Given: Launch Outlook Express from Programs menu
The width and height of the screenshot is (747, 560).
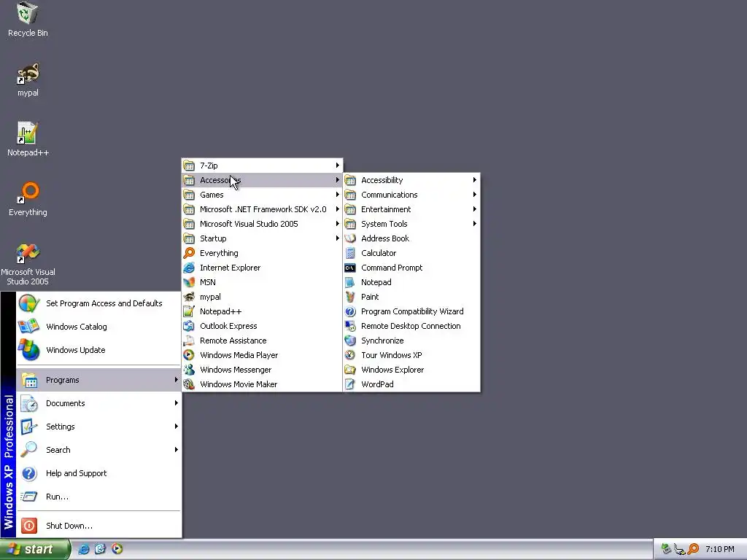Looking at the screenshot, I should point(262,326).
